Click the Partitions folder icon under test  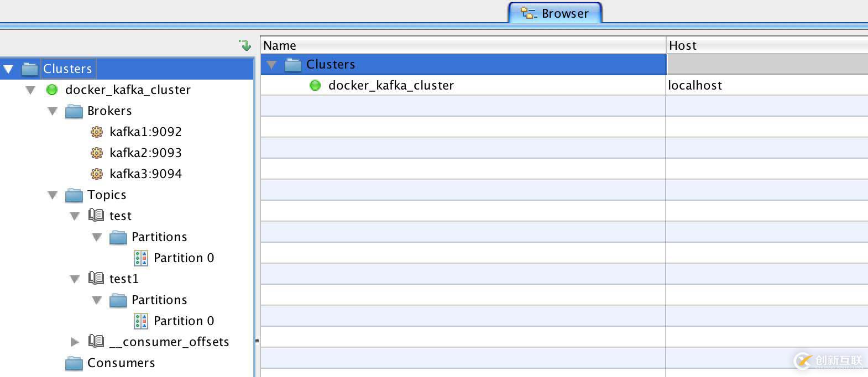[x=118, y=237]
